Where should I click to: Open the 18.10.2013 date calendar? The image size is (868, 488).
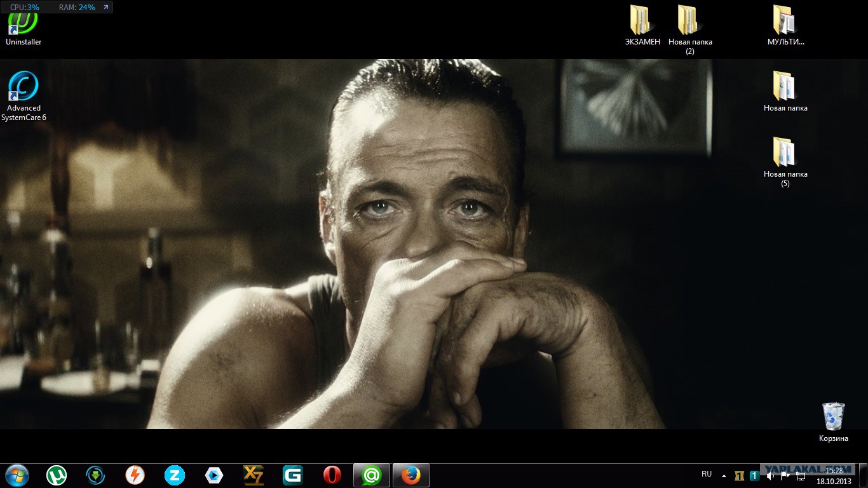click(834, 480)
